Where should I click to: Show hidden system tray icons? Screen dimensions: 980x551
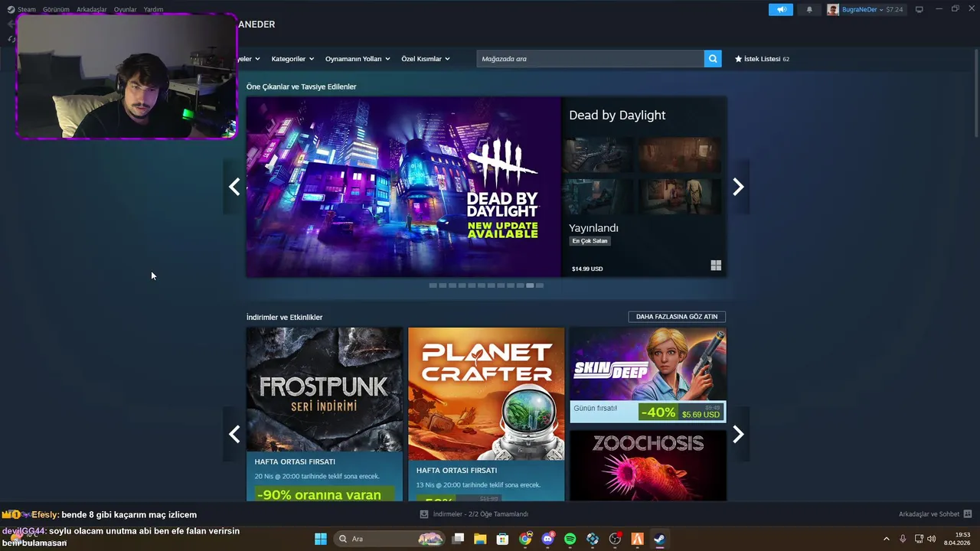(x=887, y=539)
